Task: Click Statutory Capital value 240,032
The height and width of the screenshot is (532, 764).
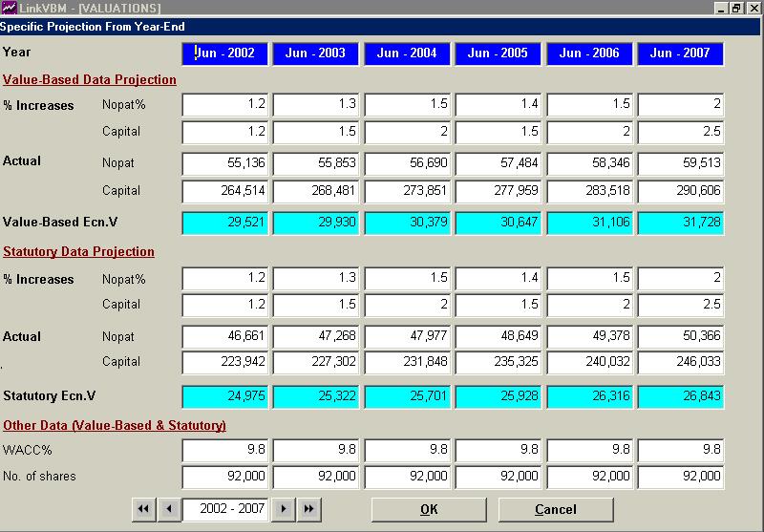Action: point(589,362)
